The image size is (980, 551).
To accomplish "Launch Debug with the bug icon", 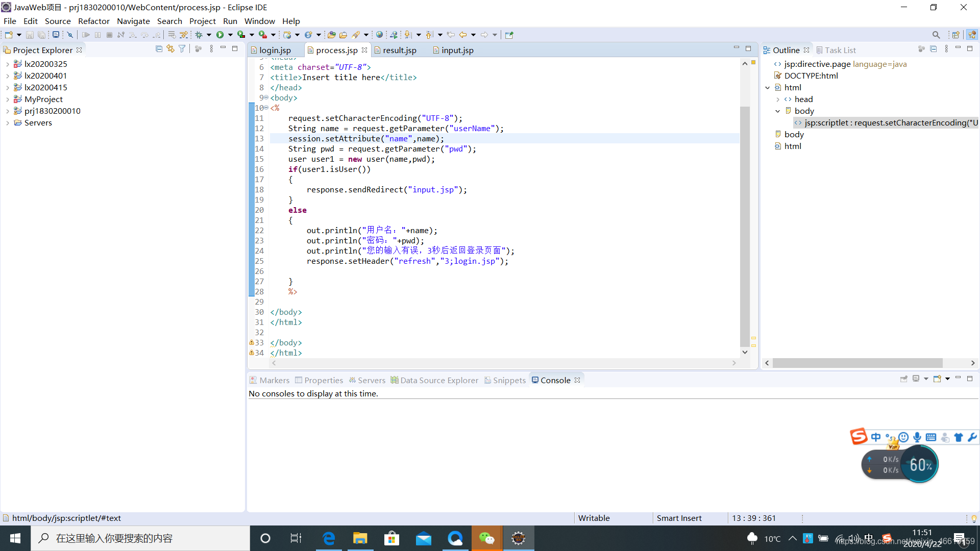I will (199, 35).
